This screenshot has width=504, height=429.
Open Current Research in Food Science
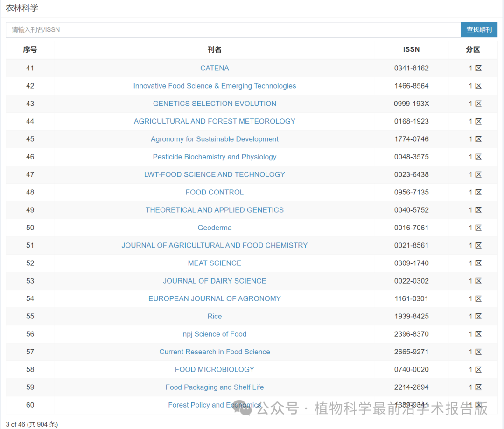pyautogui.click(x=215, y=352)
